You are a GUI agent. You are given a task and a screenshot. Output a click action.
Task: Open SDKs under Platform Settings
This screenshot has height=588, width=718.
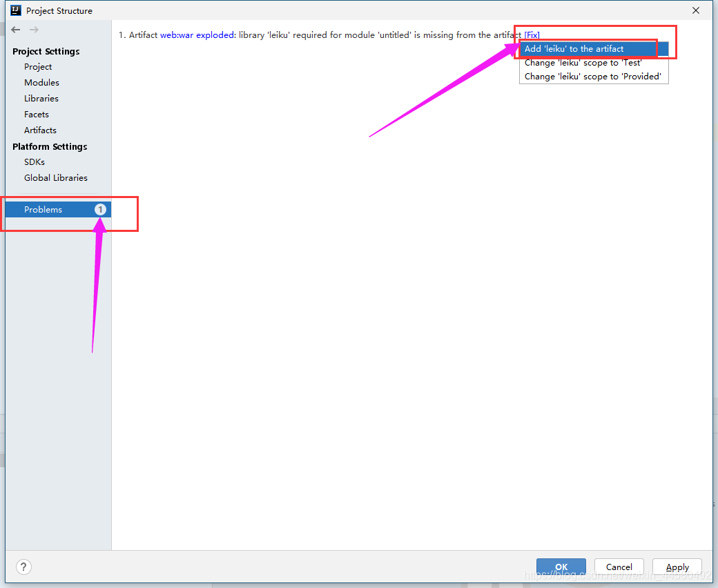tap(35, 162)
